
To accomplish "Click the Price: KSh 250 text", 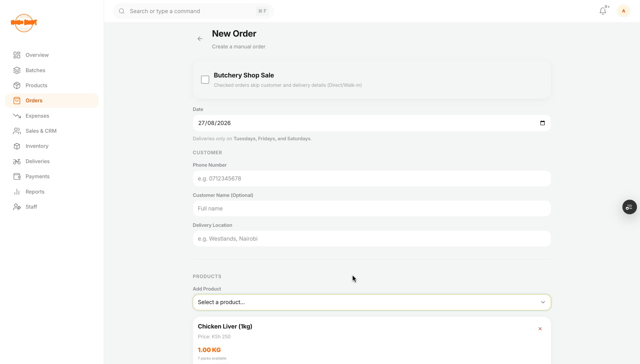I will pyautogui.click(x=214, y=337).
